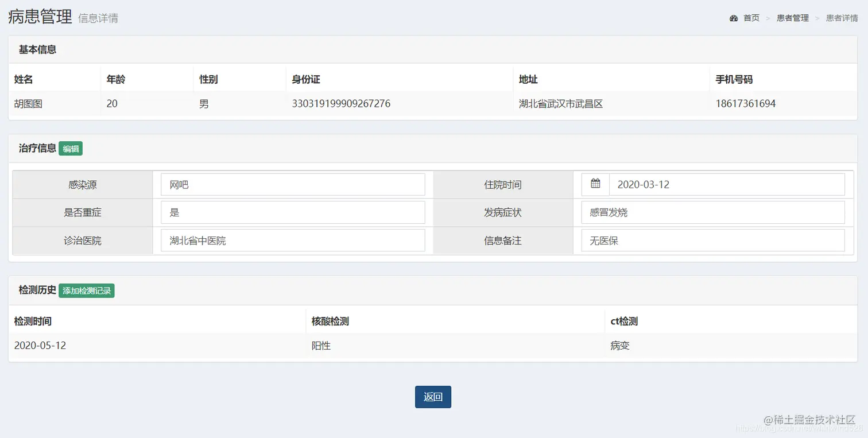Open the calendar icon for 住院时间

595,184
